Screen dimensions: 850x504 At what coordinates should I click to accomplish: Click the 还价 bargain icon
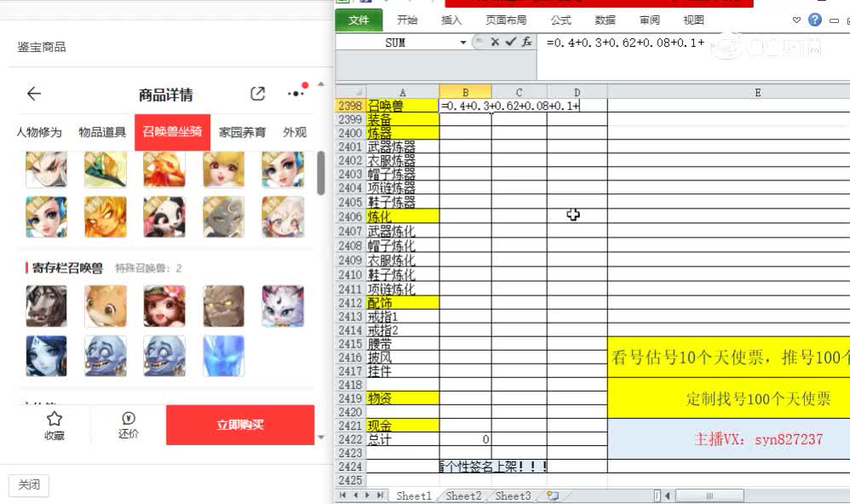pos(129,418)
